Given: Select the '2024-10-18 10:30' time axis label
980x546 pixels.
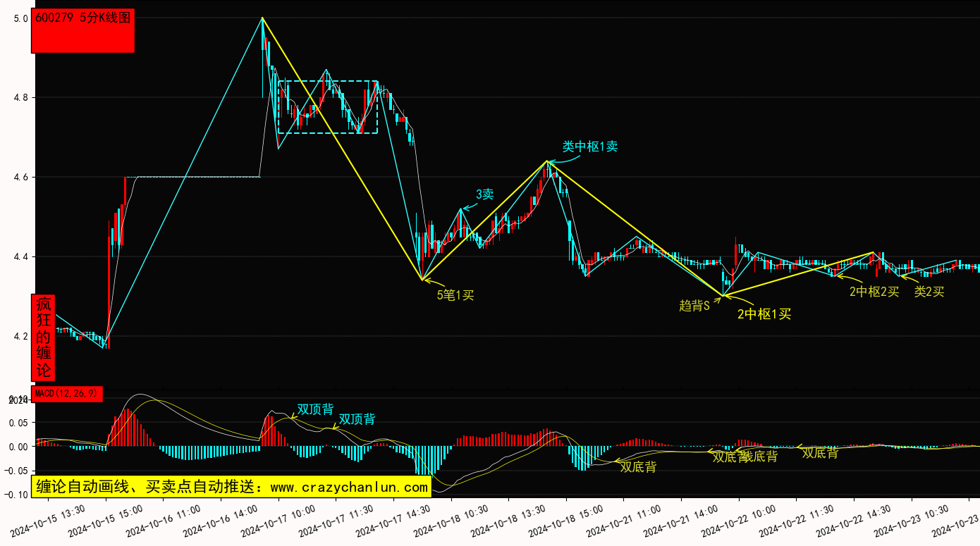Looking at the screenshot, I should point(451,521).
